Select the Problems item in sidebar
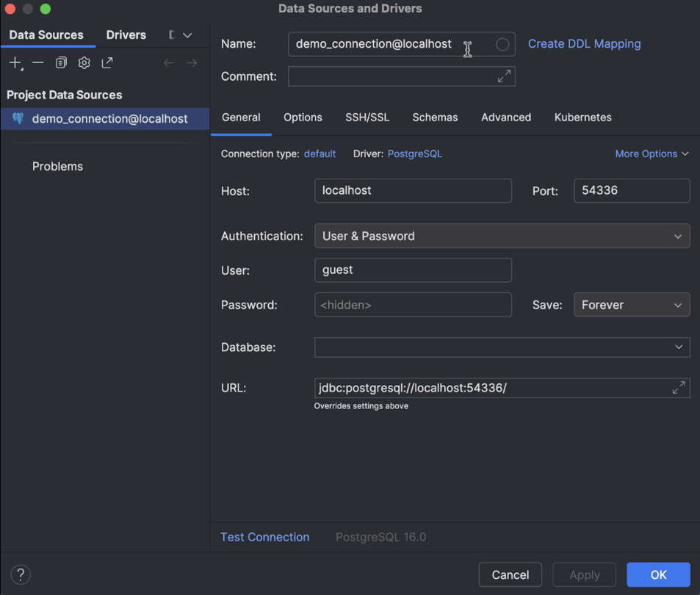Image resolution: width=700 pixels, height=595 pixels. pos(57,167)
